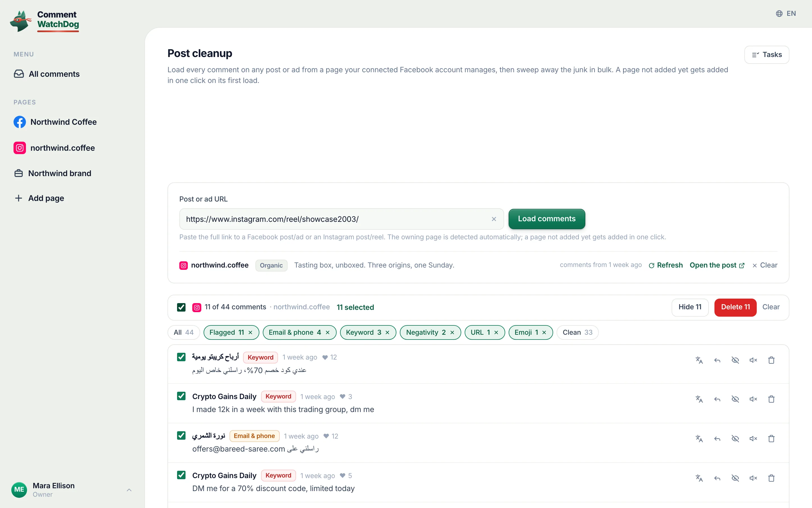Uncheck the أرباح كريبتو يومية comment
Image resolution: width=812 pixels, height=508 pixels.
(x=181, y=357)
